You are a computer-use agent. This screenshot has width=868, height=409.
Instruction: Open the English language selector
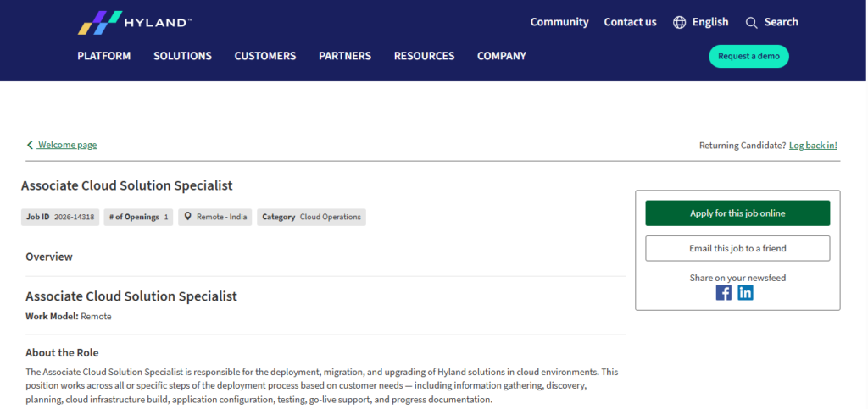(710, 22)
